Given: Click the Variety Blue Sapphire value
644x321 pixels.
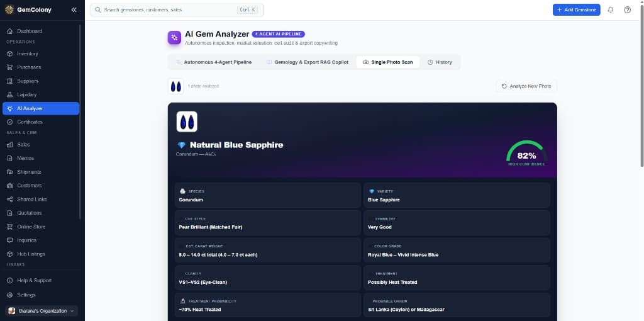Looking at the screenshot, I should [384, 200].
